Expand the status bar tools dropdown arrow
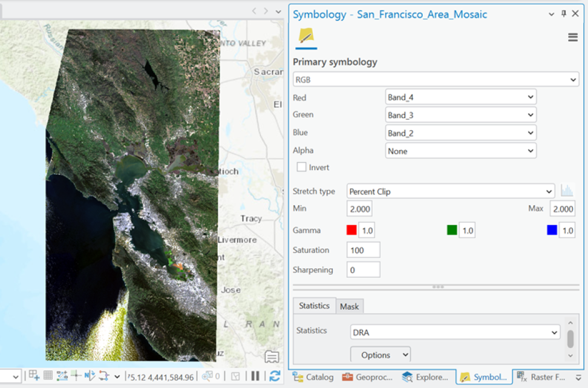Viewport: 588px width, 388px height. (117, 376)
